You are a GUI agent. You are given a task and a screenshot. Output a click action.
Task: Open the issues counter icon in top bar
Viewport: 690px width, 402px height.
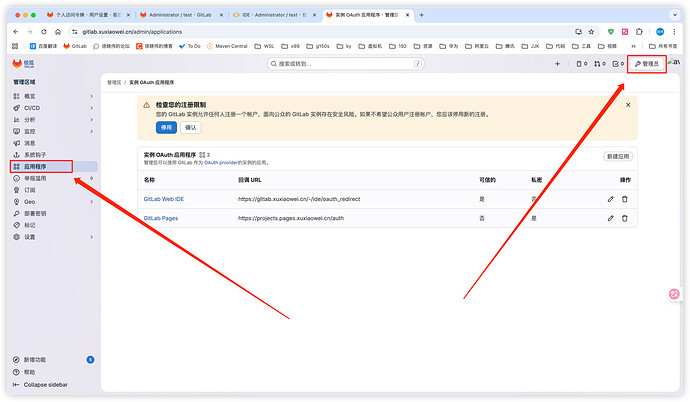pos(579,64)
